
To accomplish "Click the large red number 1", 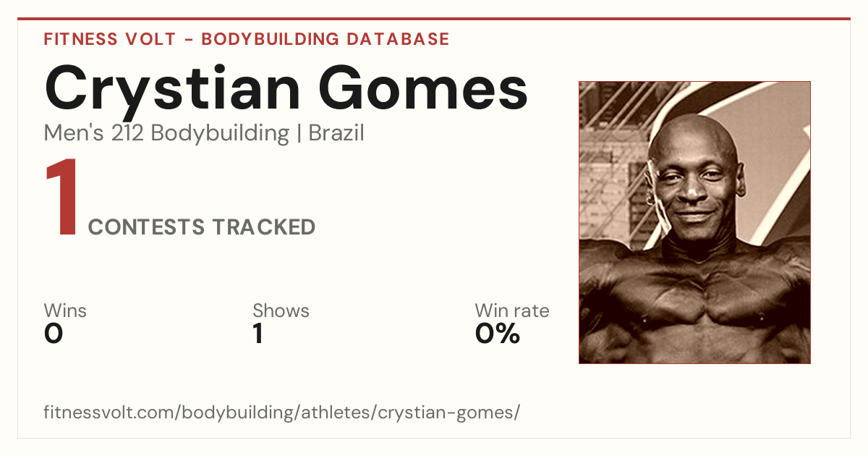I will [61, 198].
